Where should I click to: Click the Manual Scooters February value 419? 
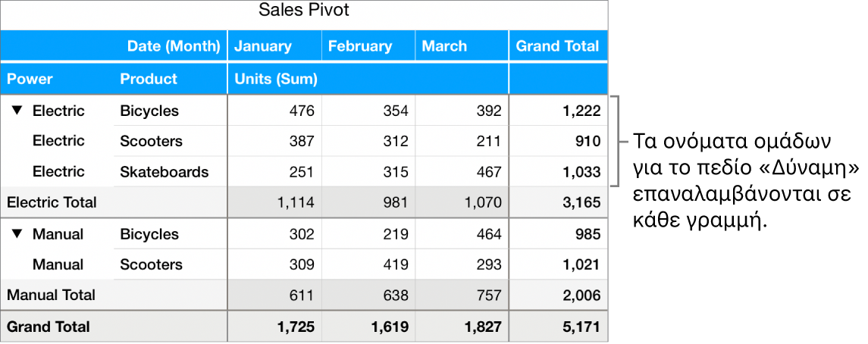point(394,264)
